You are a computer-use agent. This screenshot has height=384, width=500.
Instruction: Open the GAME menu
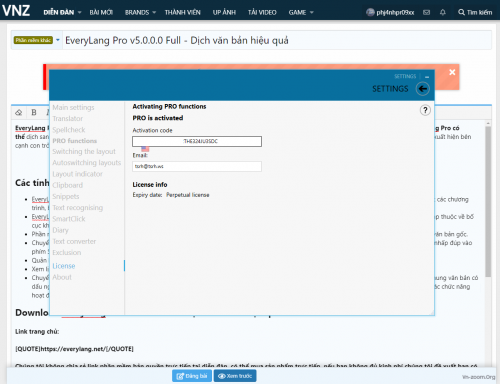click(297, 12)
